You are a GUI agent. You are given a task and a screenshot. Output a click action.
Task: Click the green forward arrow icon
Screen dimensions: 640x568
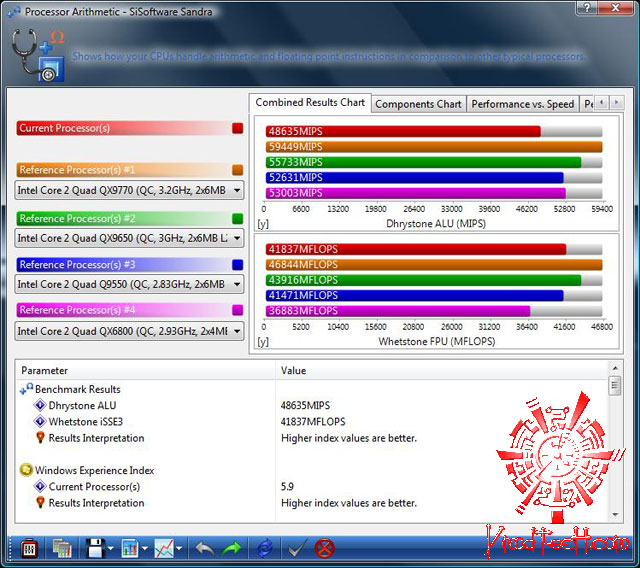click(x=231, y=549)
